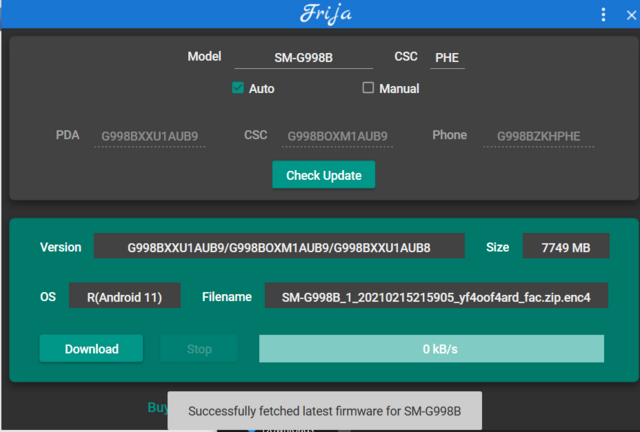Click the disabled Stop button
The height and width of the screenshot is (432, 640).
(199, 349)
